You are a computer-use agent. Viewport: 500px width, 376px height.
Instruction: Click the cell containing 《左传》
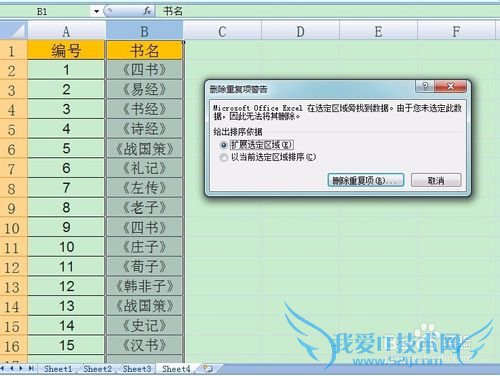[x=144, y=188]
